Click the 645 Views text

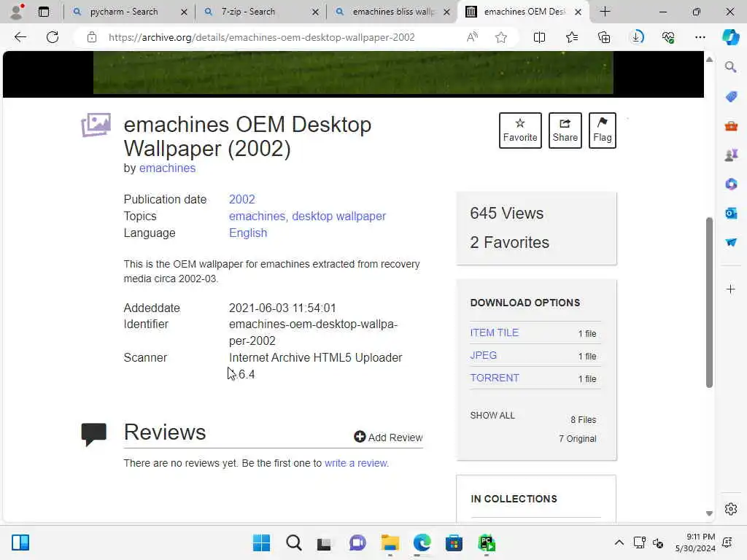click(506, 214)
